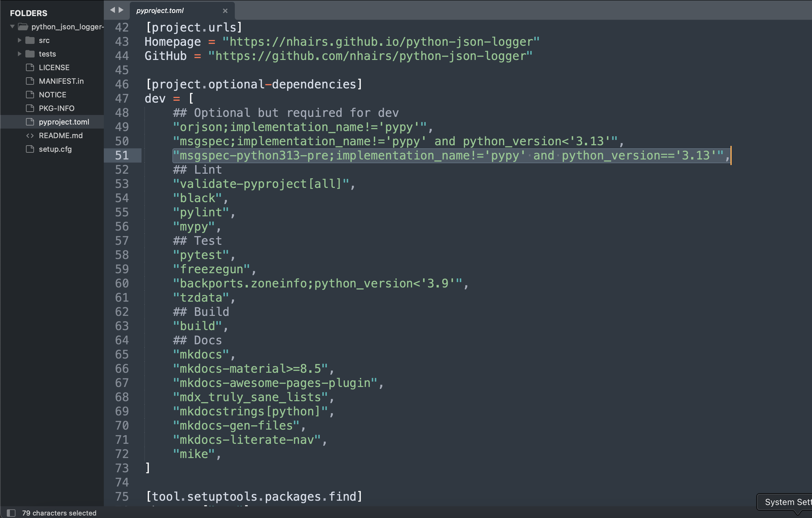This screenshot has width=812, height=518.
Task: Click the src folder icon
Action: pos(30,40)
